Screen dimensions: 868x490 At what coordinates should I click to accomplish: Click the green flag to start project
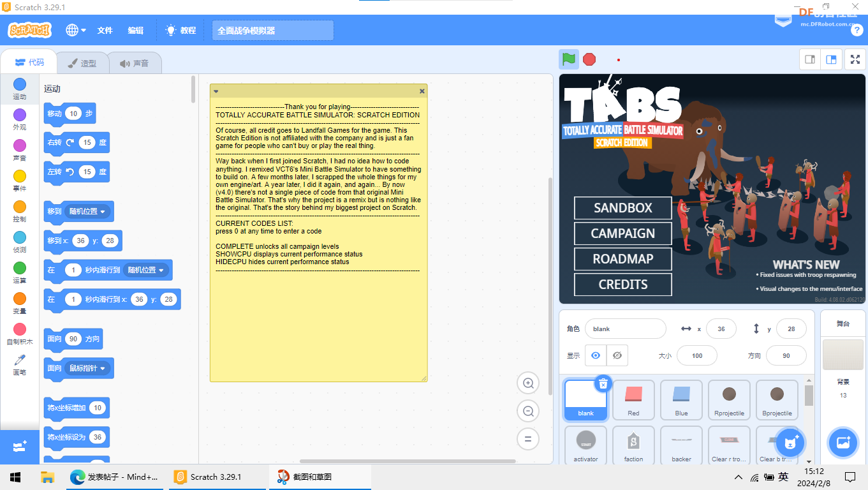click(569, 59)
